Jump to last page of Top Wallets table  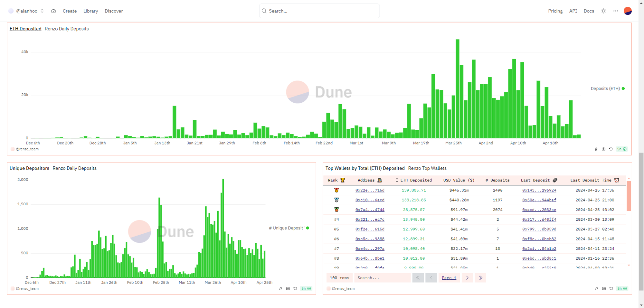pyautogui.click(x=480, y=278)
